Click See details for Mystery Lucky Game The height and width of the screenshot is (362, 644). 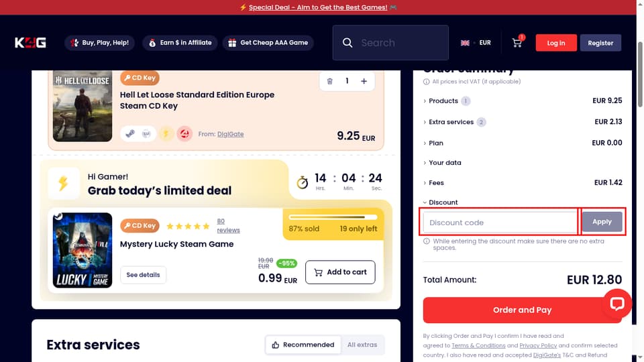point(143,275)
